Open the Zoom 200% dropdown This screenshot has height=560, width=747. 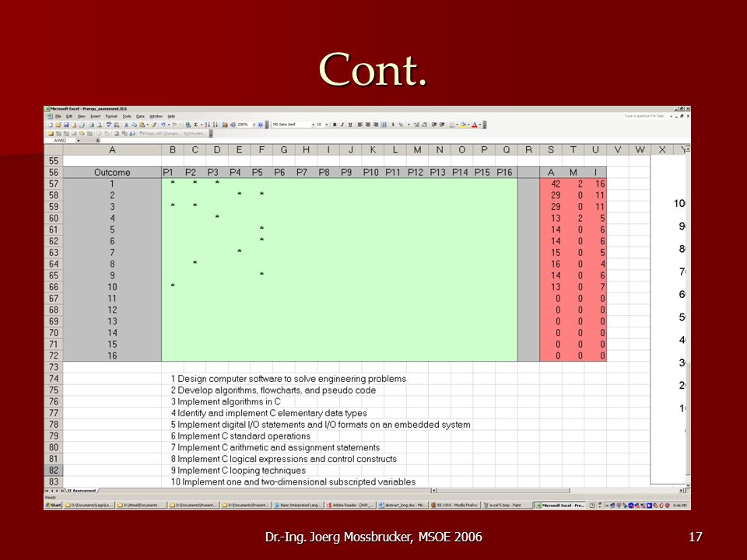[254, 124]
